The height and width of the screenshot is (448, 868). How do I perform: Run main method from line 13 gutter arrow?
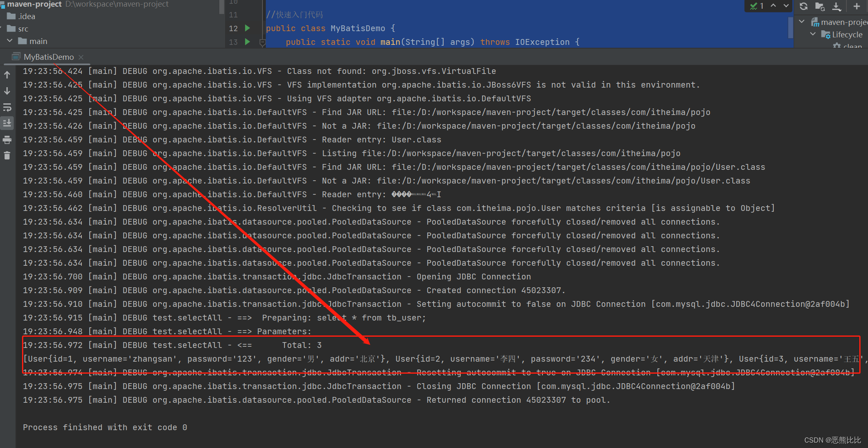coord(248,42)
